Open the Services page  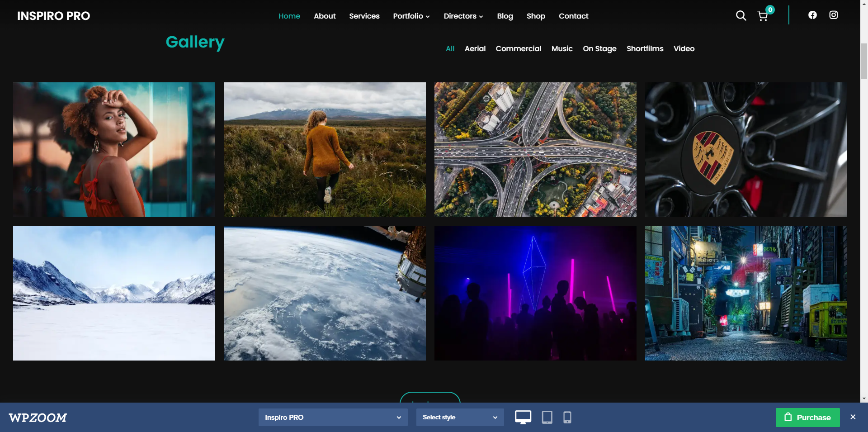tap(364, 16)
